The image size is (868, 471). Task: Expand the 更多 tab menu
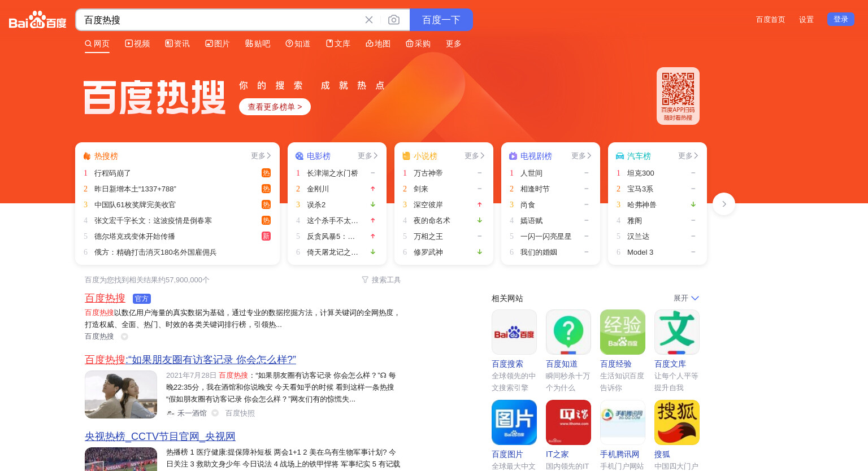tap(454, 43)
